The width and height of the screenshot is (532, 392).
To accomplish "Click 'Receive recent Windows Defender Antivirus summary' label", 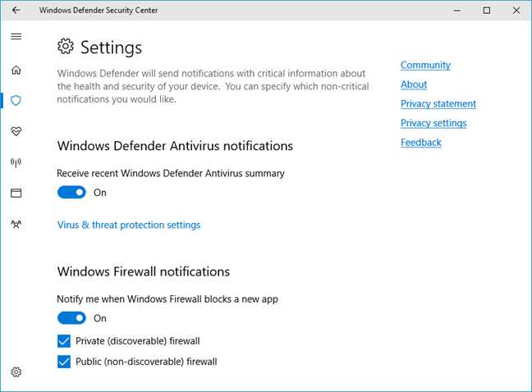I will pyautogui.click(x=171, y=174).
